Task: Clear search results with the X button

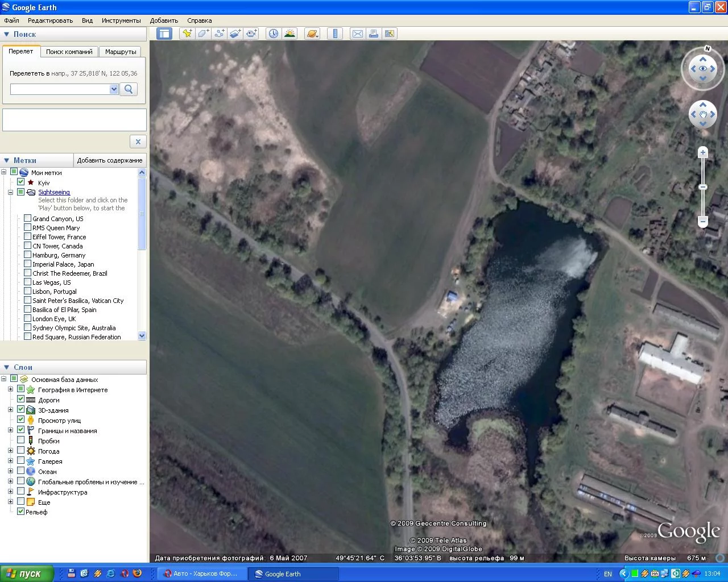Action: 138,142
